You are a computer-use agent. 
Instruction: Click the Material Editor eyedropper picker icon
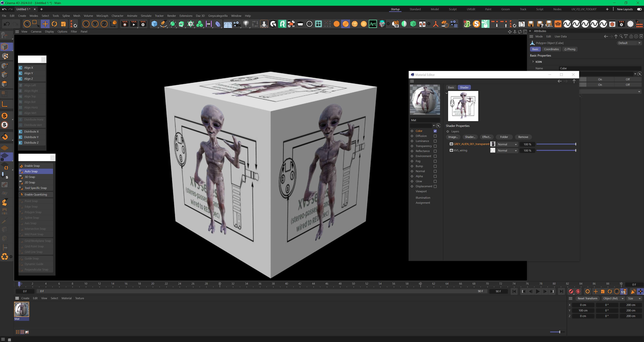[x=438, y=126]
